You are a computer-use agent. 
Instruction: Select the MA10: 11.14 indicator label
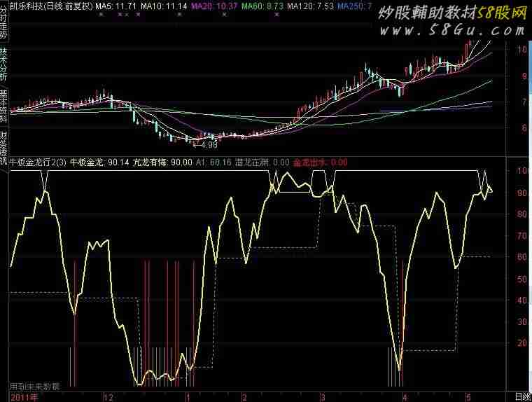[164, 6]
